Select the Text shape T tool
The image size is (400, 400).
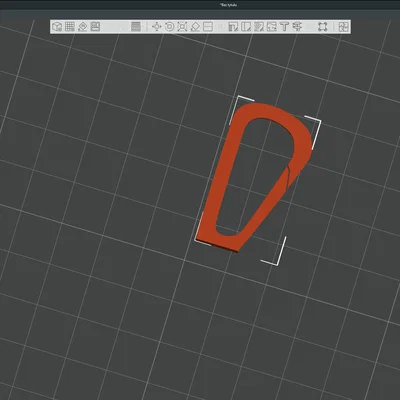(x=284, y=27)
